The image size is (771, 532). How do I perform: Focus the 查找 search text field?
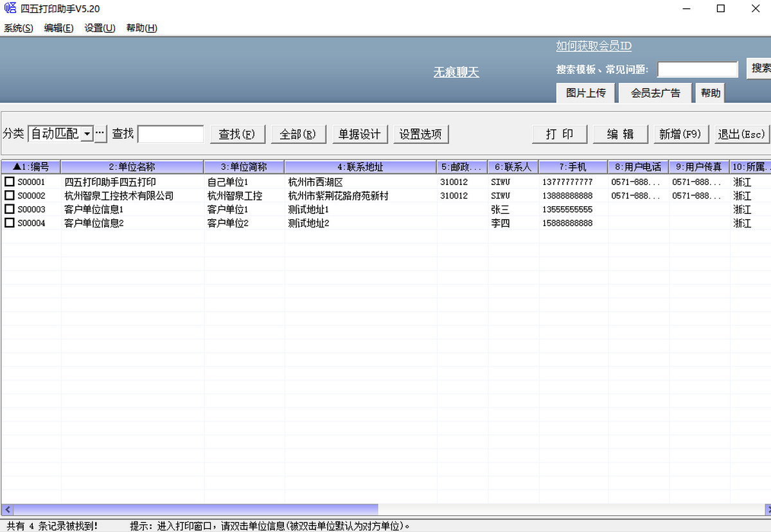click(171, 134)
